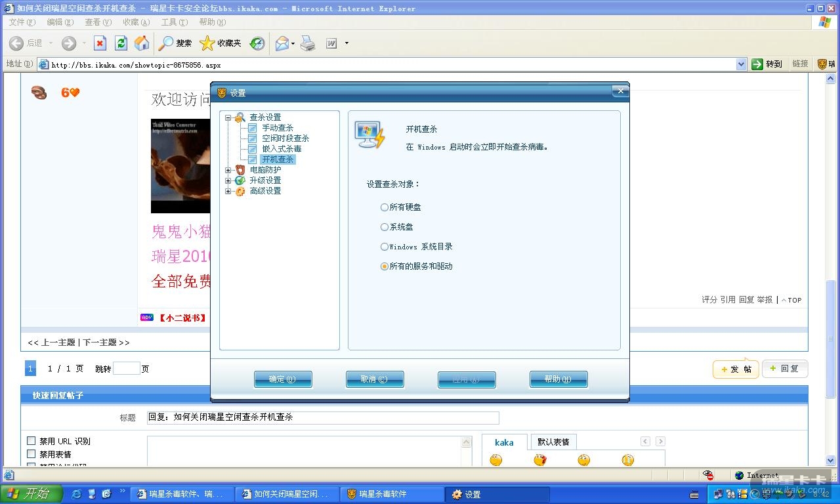Viewport: 840px width, 504px height.
Task: Click the 电脑防护 shield icon
Action: coord(240,170)
